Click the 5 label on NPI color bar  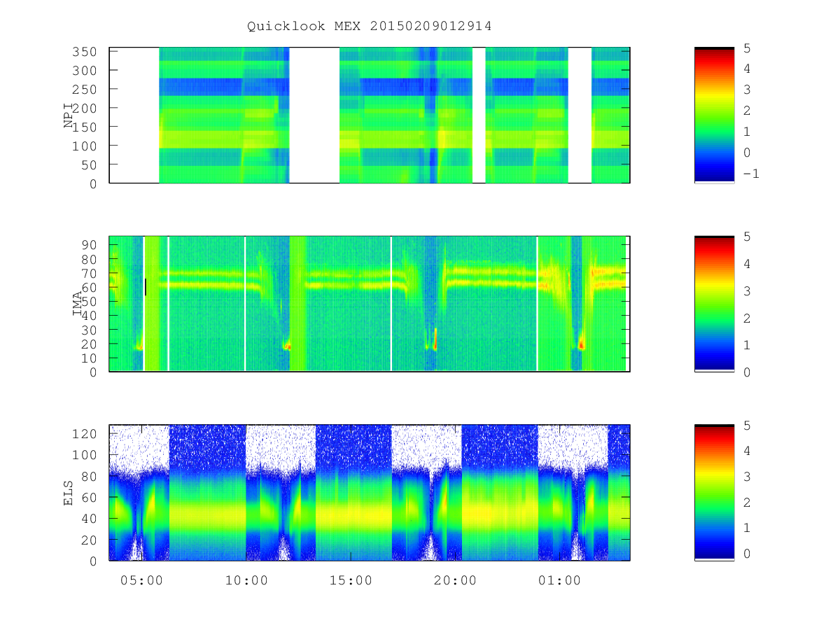coord(747,48)
